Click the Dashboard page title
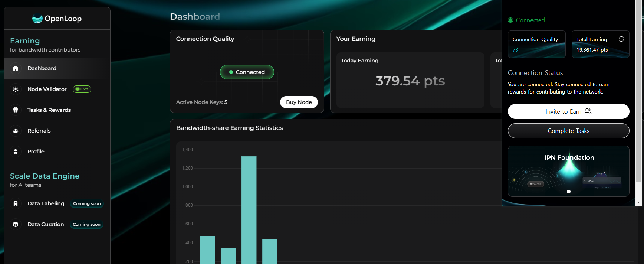This screenshot has width=644, height=264. [195, 17]
